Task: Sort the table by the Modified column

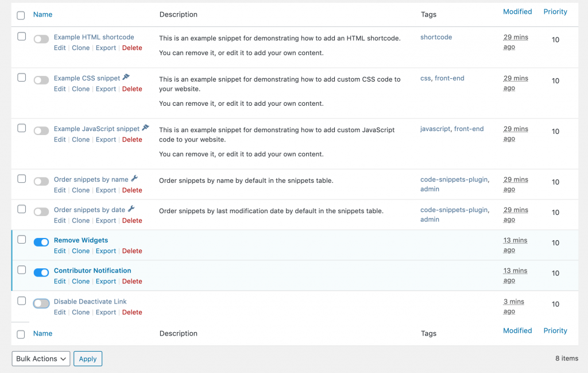Action: (x=517, y=11)
